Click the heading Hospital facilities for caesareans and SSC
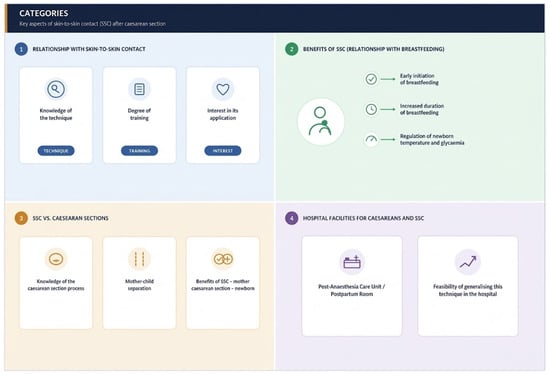550x375 pixels. pos(363,218)
